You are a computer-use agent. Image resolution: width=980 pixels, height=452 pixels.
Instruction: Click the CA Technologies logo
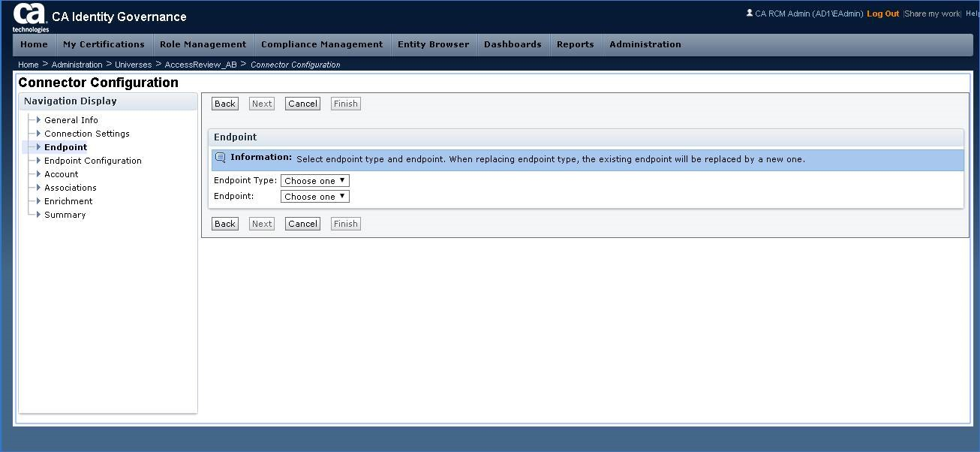click(x=30, y=17)
